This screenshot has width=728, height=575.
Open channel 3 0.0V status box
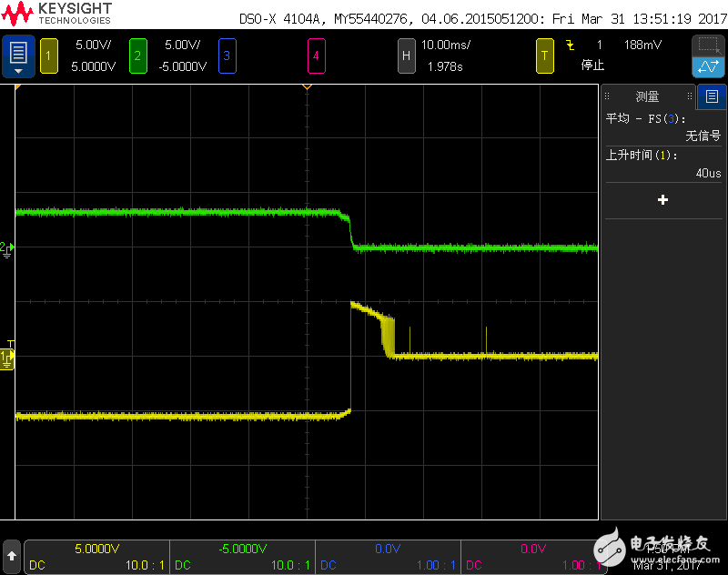click(x=389, y=557)
